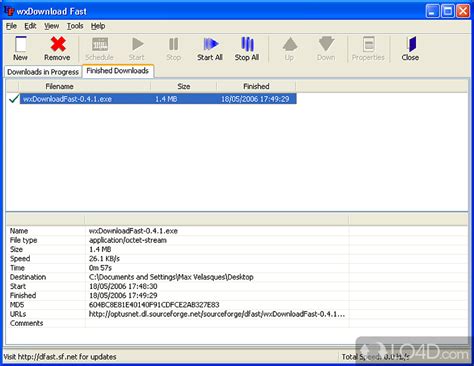This screenshot has width=474, height=366.
Task: Click the Start toolbar icon
Action: [x=137, y=44]
